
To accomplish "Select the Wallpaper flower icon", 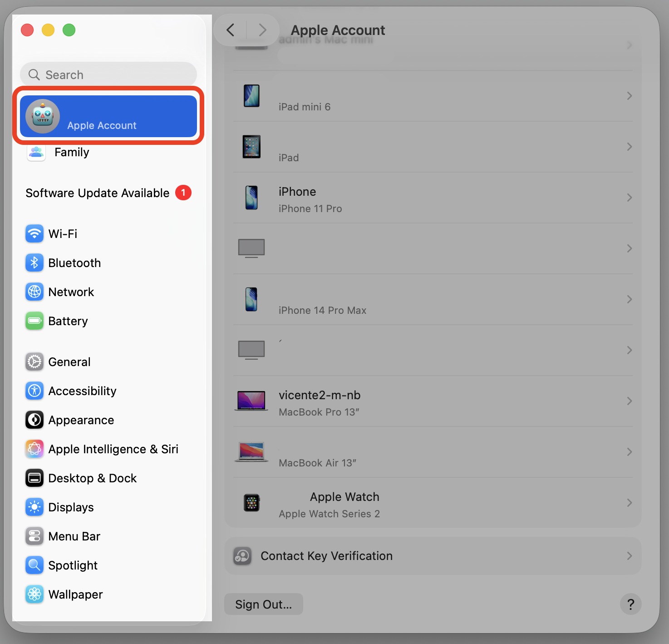I will [34, 594].
